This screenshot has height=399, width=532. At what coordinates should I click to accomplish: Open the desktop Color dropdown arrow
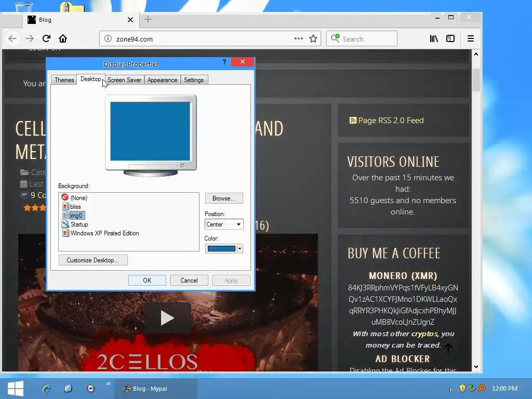point(240,249)
